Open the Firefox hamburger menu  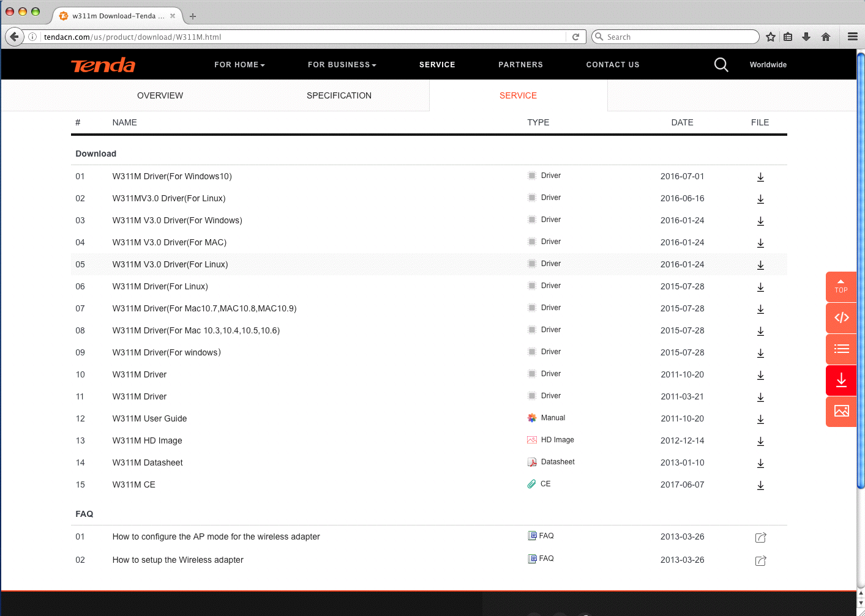click(852, 37)
